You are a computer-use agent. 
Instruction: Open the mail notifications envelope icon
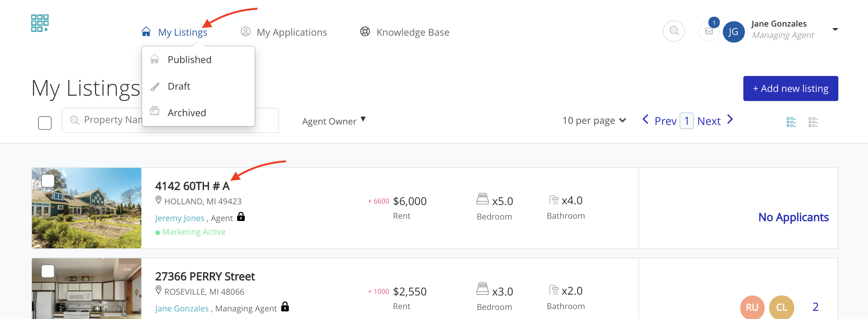click(x=709, y=31)
